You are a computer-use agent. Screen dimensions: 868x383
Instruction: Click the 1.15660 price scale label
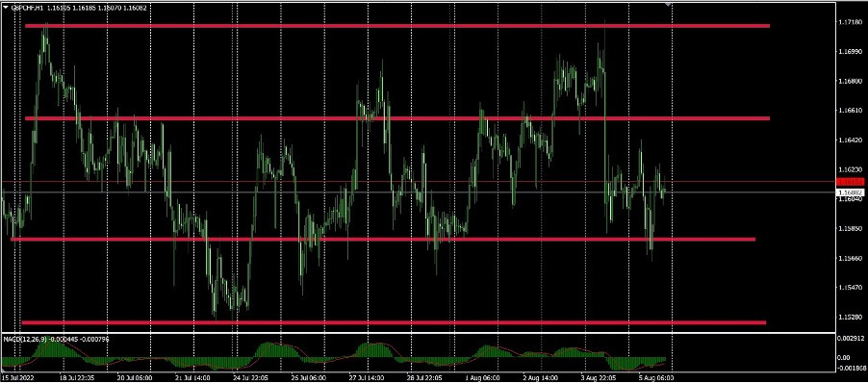coord(851,259)
